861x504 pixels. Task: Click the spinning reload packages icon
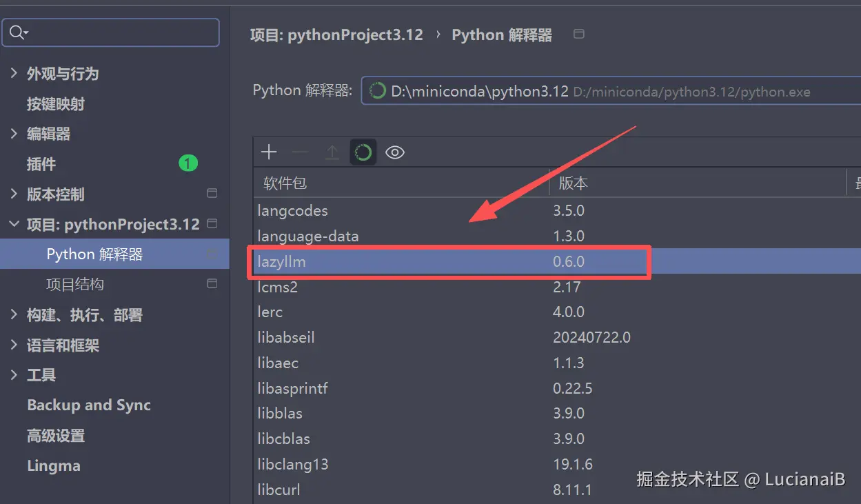click(363, 152)
